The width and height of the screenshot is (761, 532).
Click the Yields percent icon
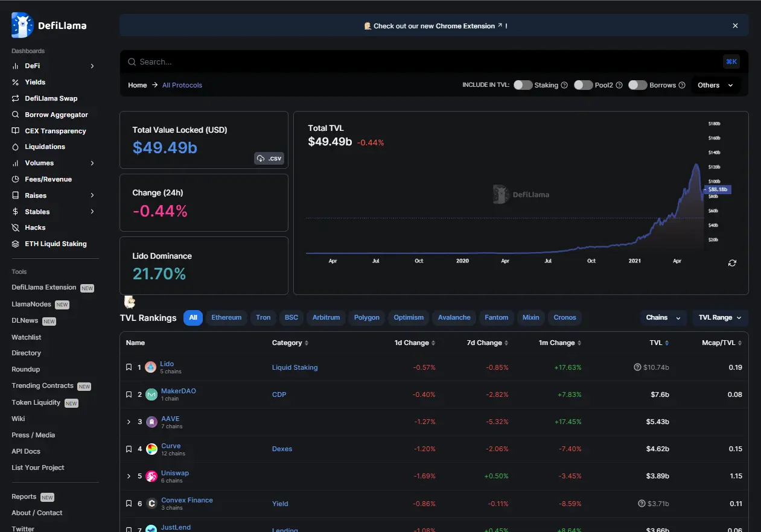coord(16,82)
